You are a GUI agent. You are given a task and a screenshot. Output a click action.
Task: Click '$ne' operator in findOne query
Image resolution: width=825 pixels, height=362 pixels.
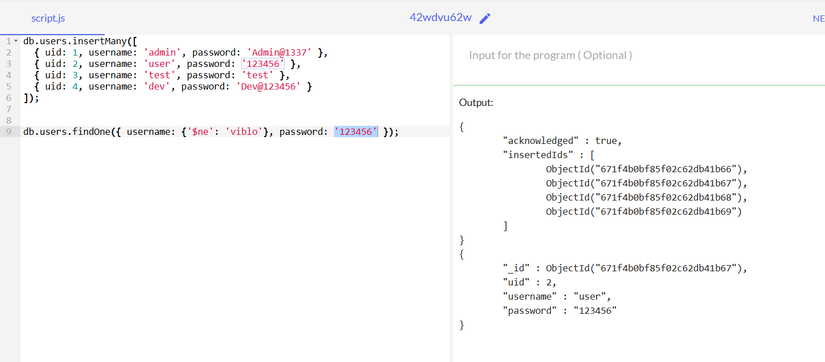(200, 132)
